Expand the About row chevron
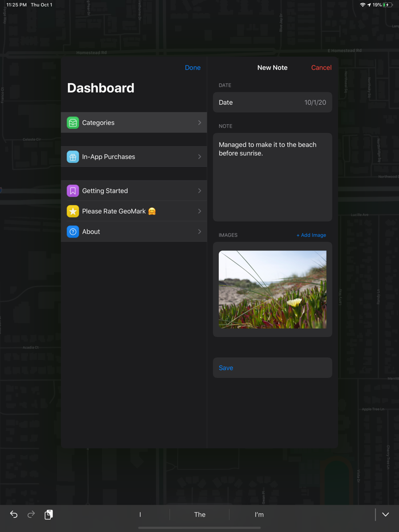This screenshot has width=399, height=532. (199, 232)
